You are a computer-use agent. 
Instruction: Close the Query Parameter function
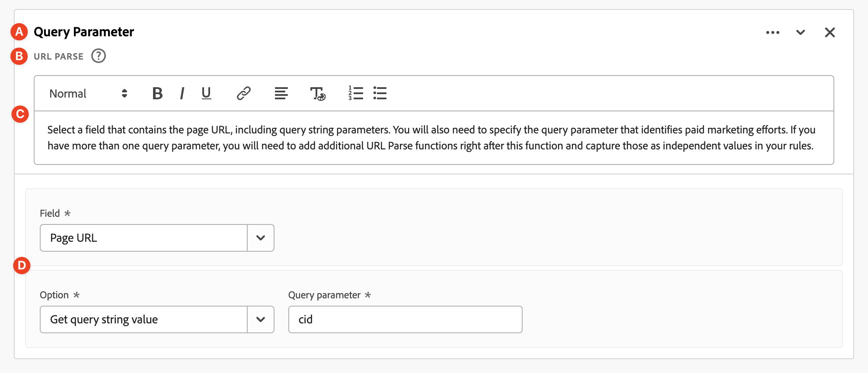(x=830, y=32)
